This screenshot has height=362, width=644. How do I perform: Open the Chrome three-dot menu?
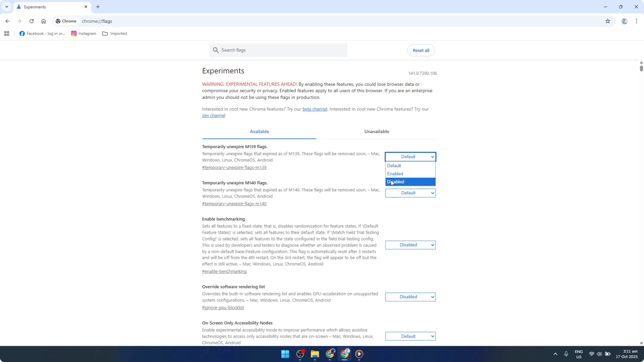tap(636, 21)
